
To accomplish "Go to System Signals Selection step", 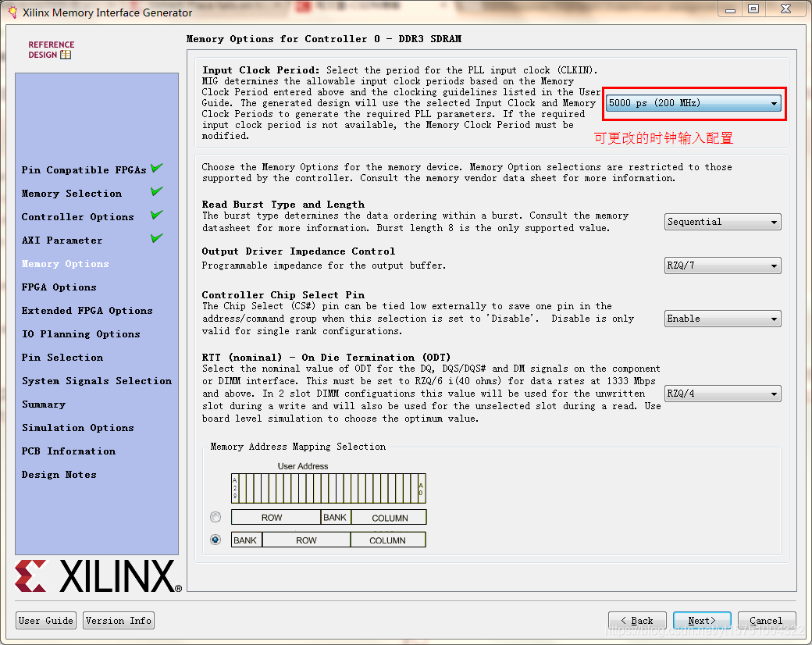I will point(97,381).
